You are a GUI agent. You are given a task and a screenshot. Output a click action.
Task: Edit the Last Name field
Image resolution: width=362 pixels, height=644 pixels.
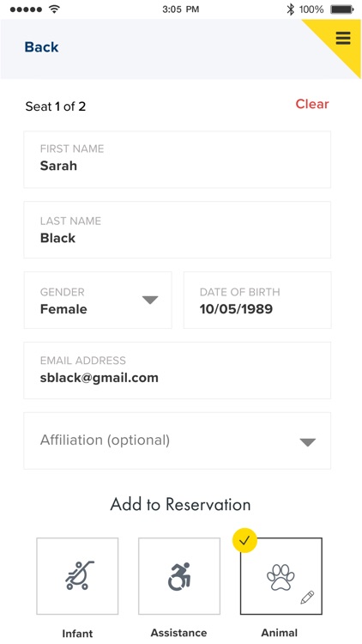pos(178,229)
